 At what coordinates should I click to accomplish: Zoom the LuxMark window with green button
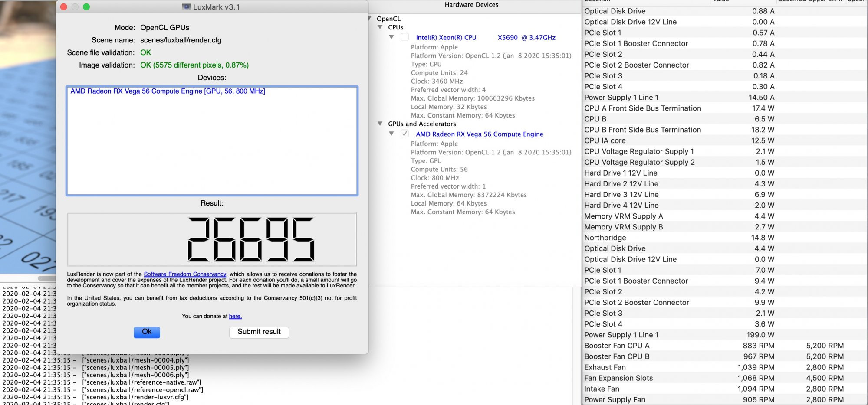[86, 7]
